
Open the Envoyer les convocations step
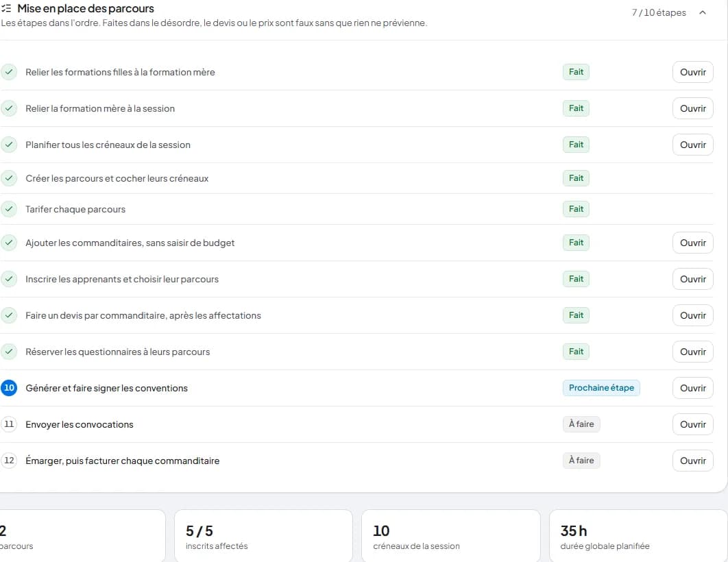pyautogui.click(x=693, y=424)
